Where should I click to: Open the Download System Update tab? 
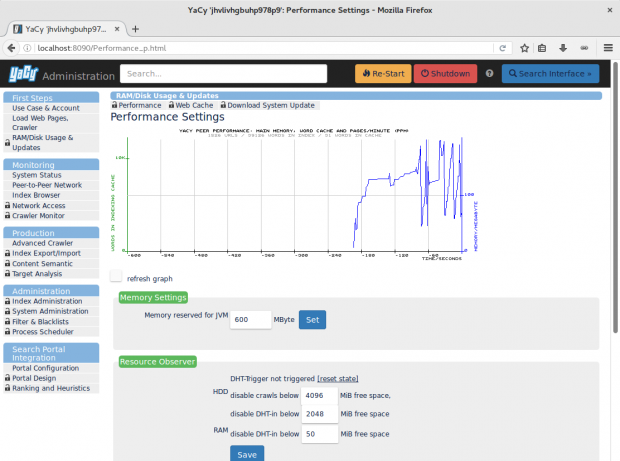coord(270,105)
